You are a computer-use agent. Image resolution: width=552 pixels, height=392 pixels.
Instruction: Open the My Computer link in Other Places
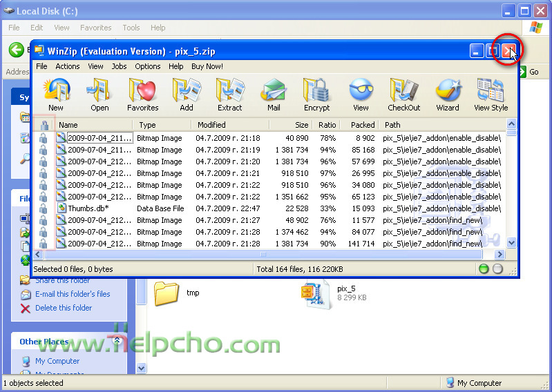57,361
